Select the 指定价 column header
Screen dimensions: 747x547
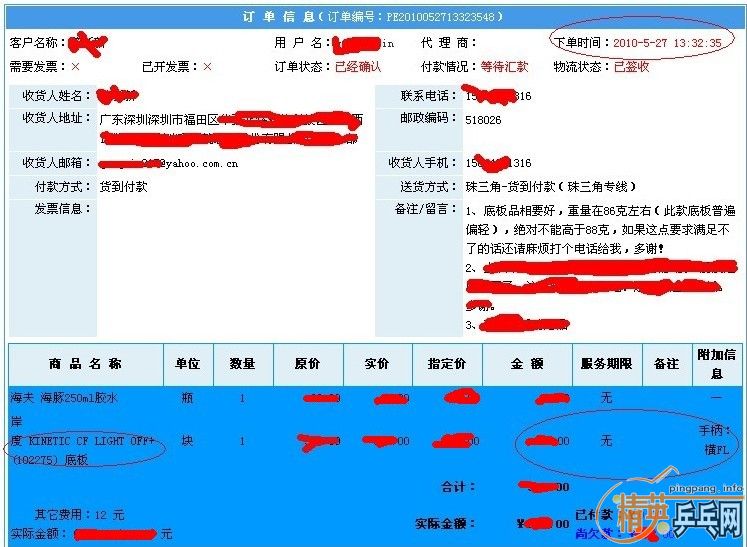446,364
